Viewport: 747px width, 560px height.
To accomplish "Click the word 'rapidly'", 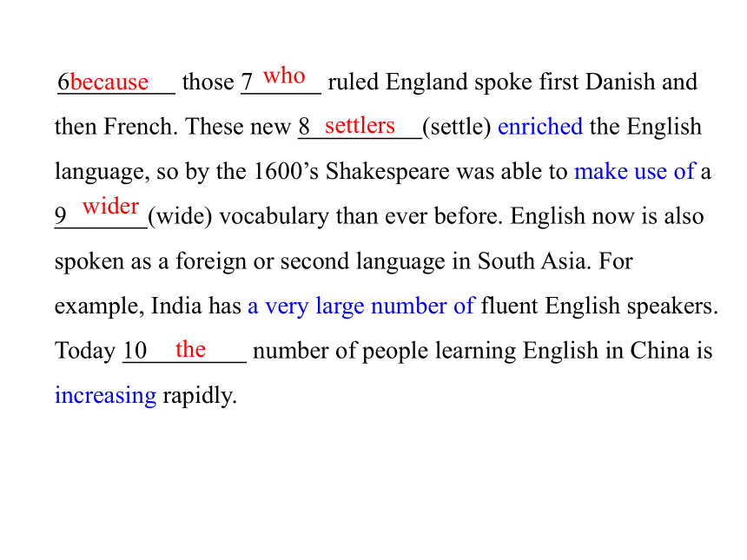I will [x=198, y=396].
